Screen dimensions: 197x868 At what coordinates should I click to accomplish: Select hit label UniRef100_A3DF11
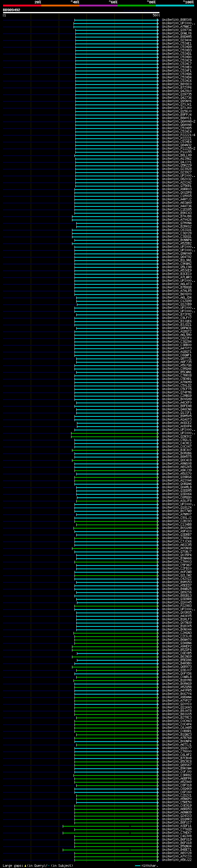[x=176, y=826]
